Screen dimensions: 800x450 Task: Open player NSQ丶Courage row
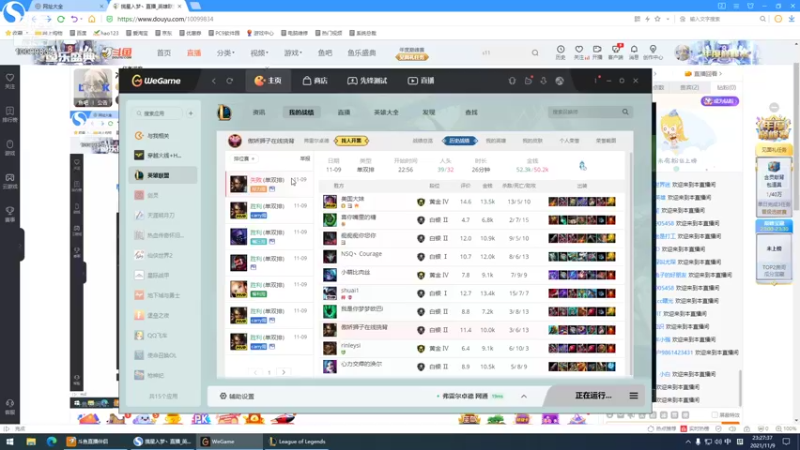(472, 257)
